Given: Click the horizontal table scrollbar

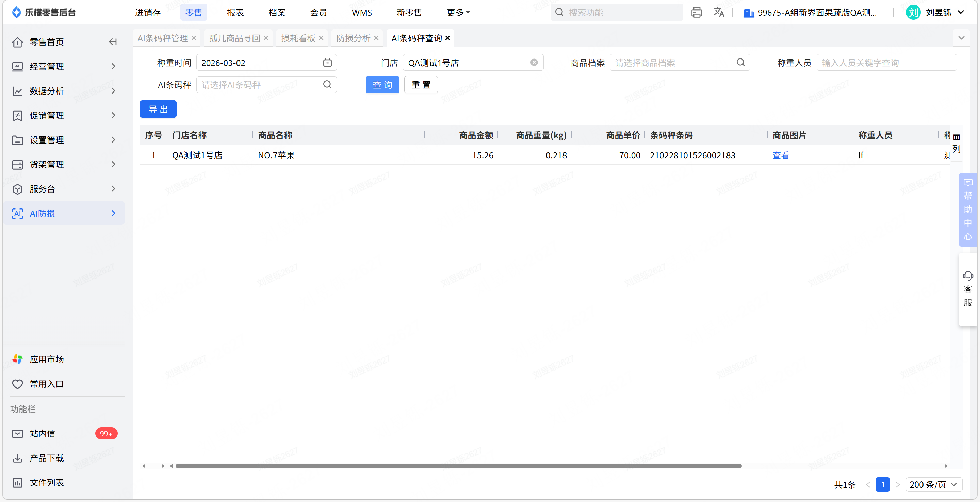Looking at the screenshot, I should 458,466.
